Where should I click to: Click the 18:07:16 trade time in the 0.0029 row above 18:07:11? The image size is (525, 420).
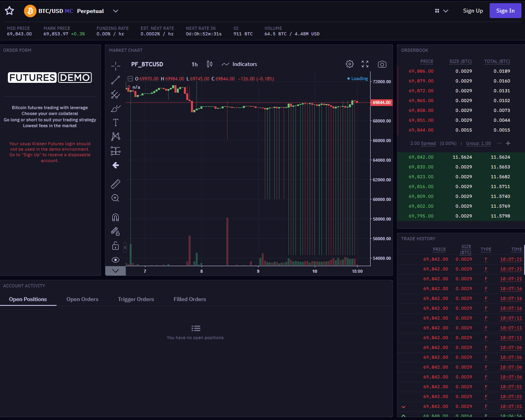(x=511, y=308)
